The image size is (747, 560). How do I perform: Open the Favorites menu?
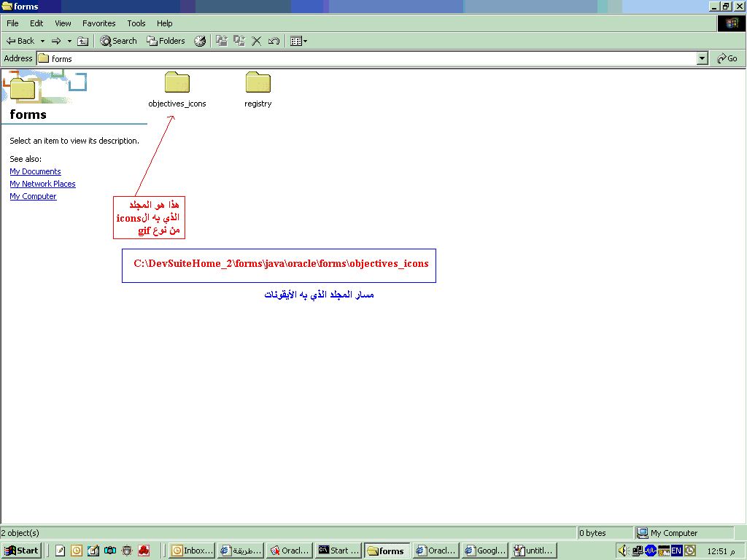[x=98, y=23]
